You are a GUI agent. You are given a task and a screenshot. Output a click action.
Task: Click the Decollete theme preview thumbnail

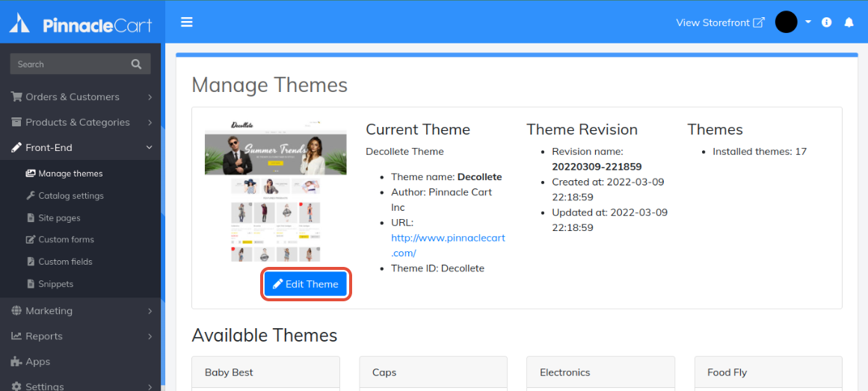coord(276,190)
